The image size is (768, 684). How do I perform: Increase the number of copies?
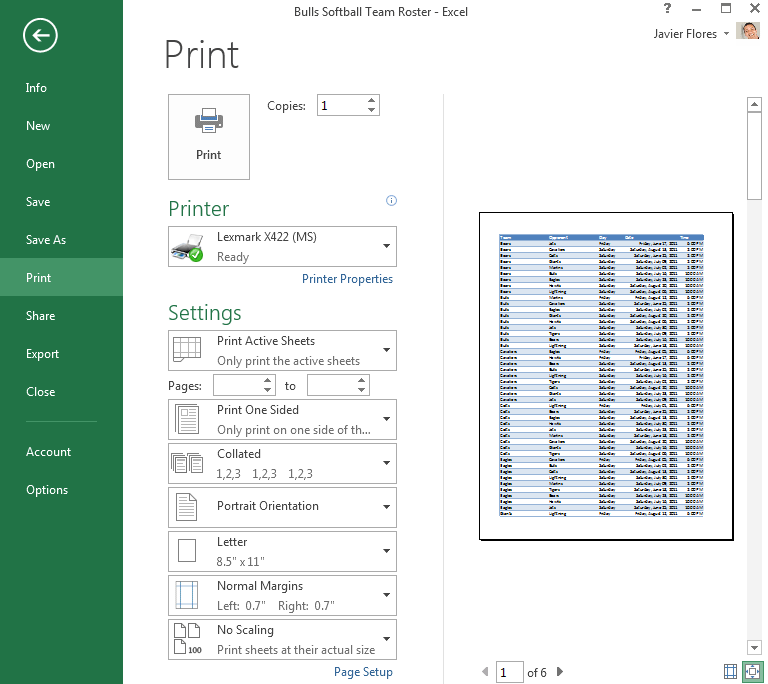(x=372, y=100)
